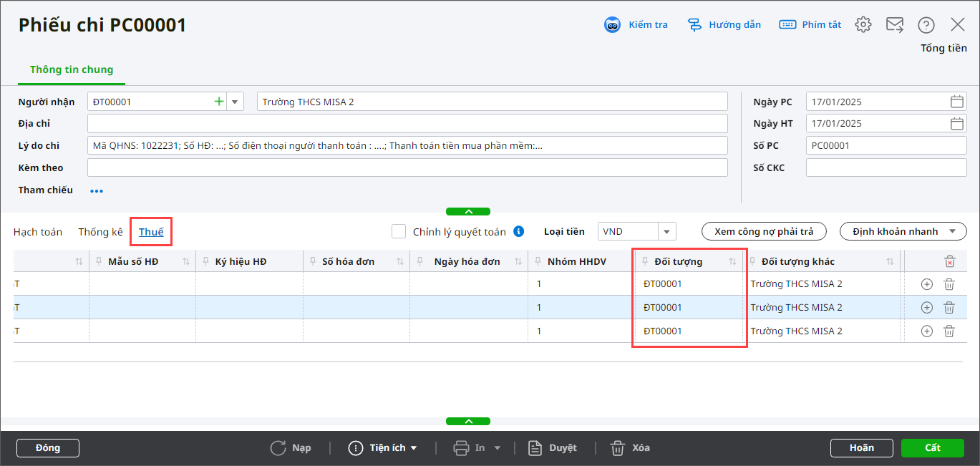Click the Lý do chi input field

(x=407, y=145)
